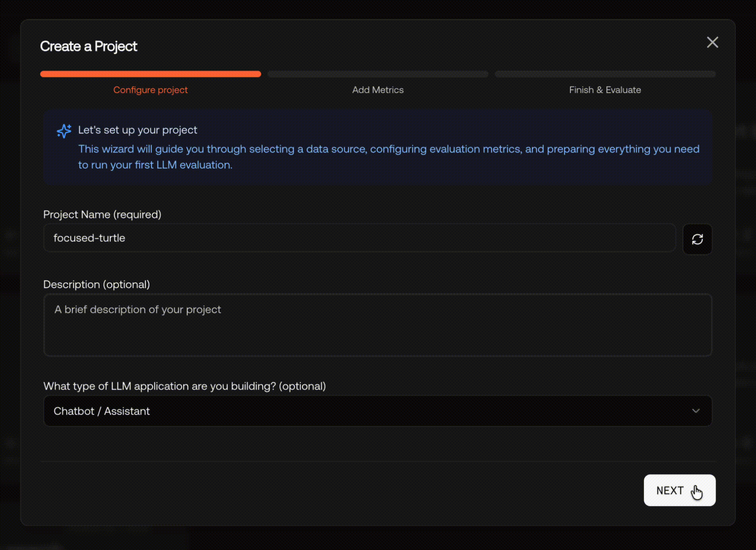
Task: Select the Configure project step label
Action: [150, 90]
